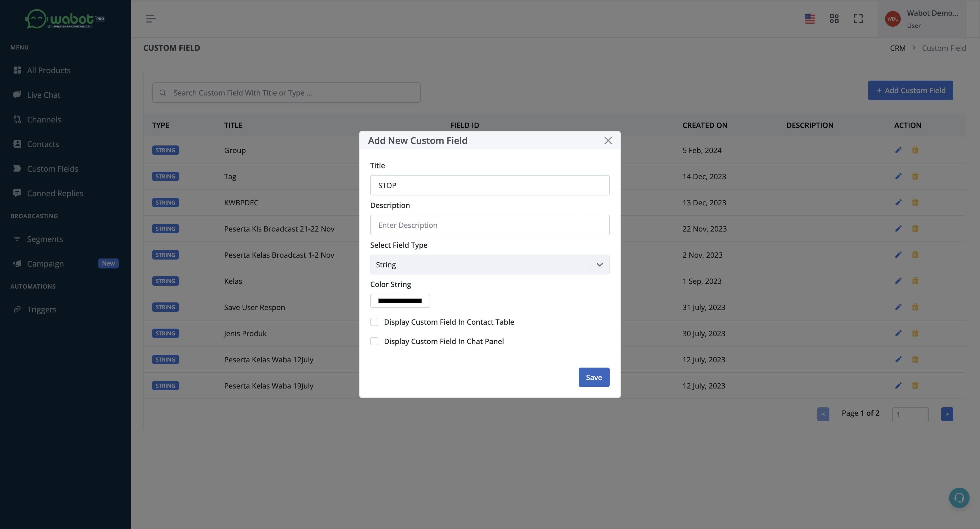Click the TITLE column header
This screenshot has width=980, height=529.
pos(233,125)
